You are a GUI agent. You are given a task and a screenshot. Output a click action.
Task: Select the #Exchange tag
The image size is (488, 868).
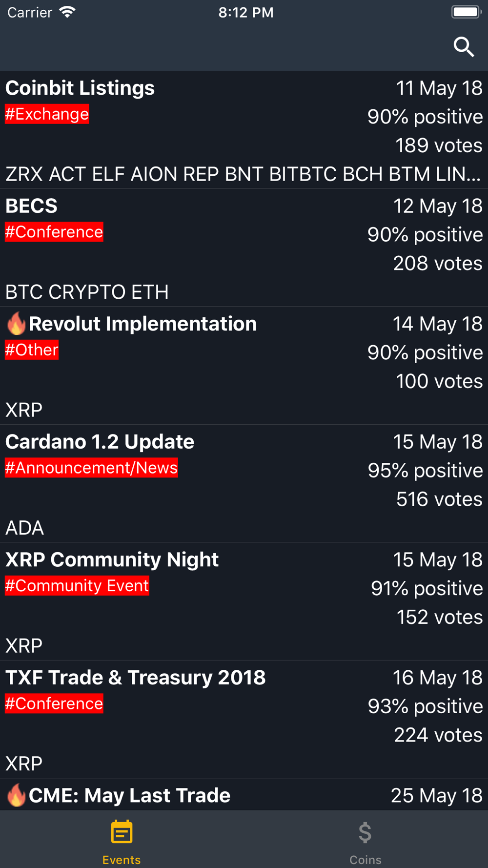click(x=47, y=114)
